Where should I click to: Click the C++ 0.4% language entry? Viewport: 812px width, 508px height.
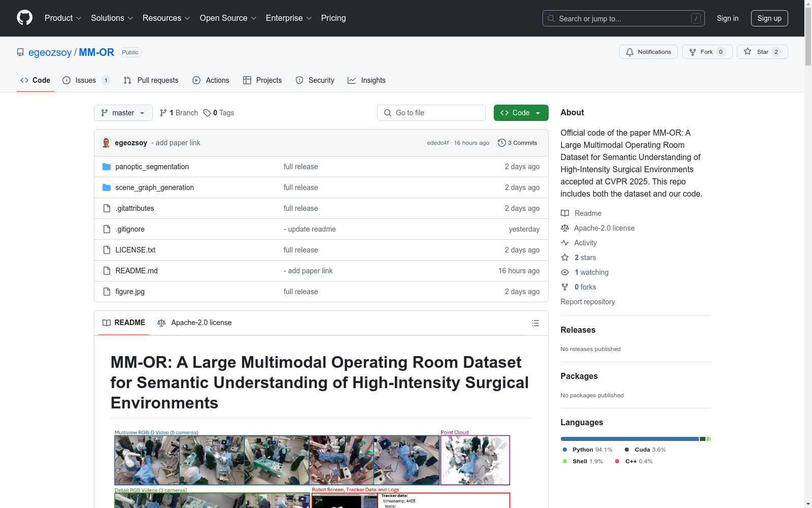coord(634,461)
